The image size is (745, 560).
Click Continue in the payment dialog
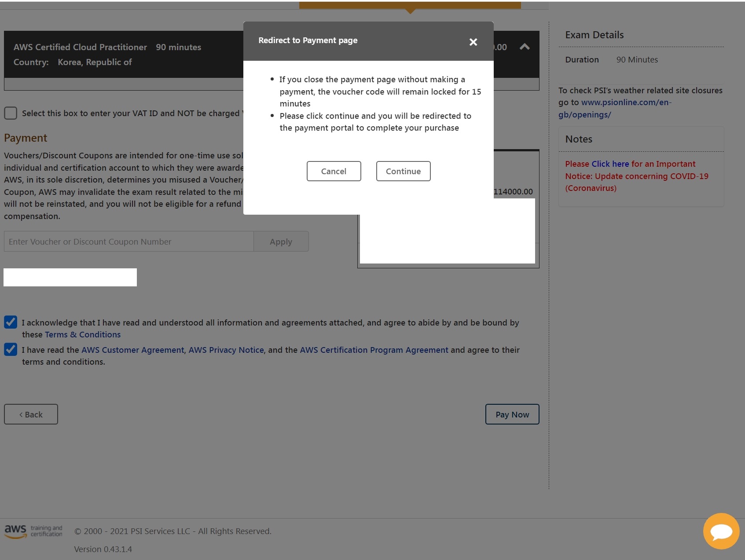pyautogui.click(x=403, y=171)
